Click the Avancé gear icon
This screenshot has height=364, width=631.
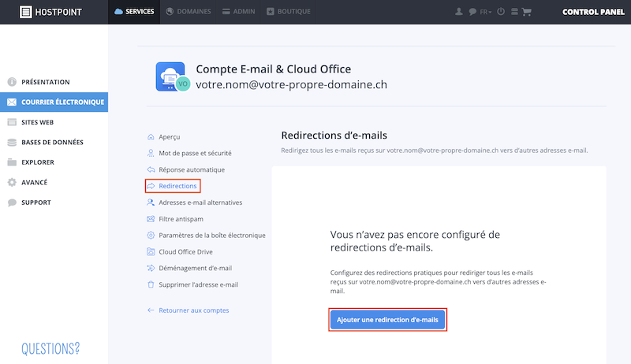click(12, 183)
